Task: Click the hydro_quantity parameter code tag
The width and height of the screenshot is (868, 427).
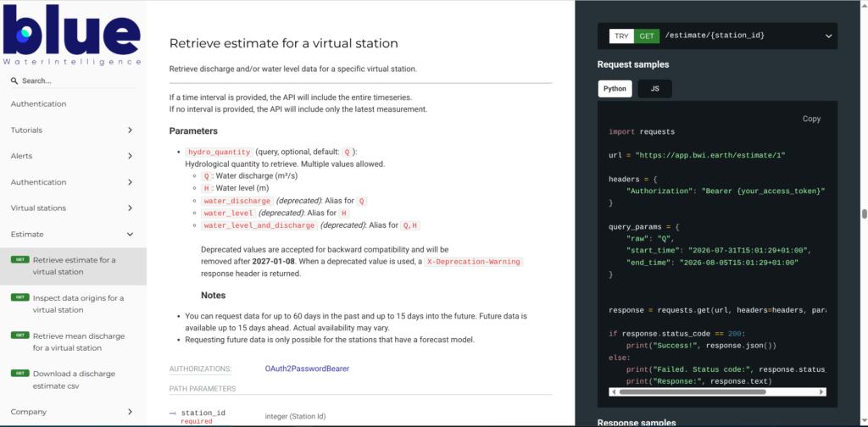Action: 220,152
